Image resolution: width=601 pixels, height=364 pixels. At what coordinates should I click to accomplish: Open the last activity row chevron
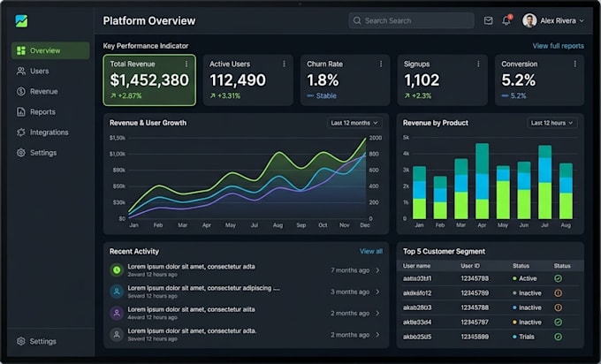[377, 335]
